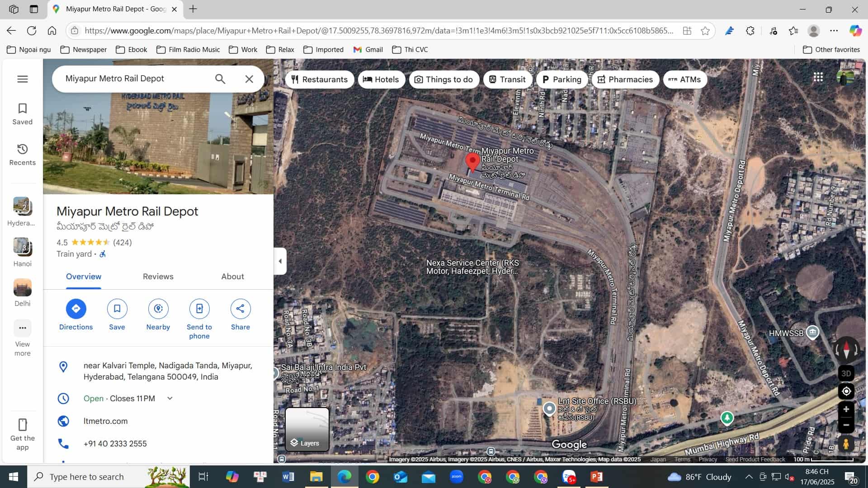Select the Parking chip
This screenshot has width=868, height=488.
pos(562,80)
